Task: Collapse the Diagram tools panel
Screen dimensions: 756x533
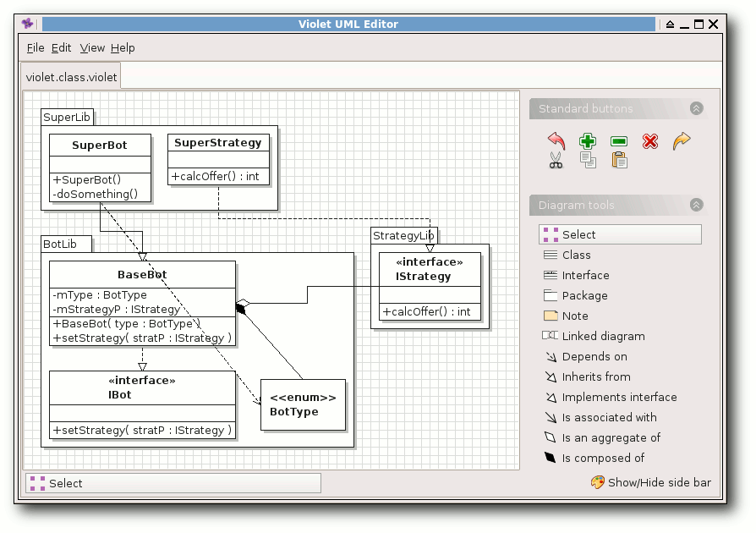Action: 696,205
